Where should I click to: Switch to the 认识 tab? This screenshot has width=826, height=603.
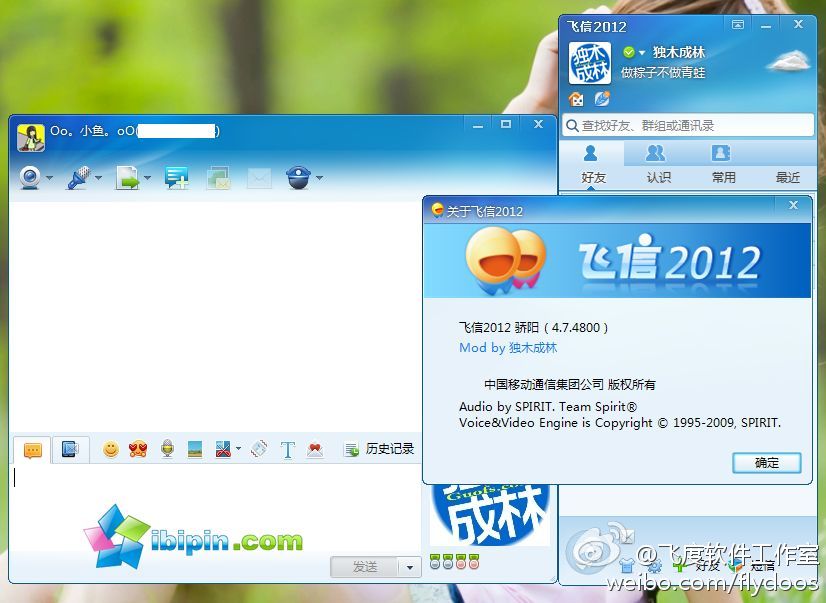pos(657,165)
